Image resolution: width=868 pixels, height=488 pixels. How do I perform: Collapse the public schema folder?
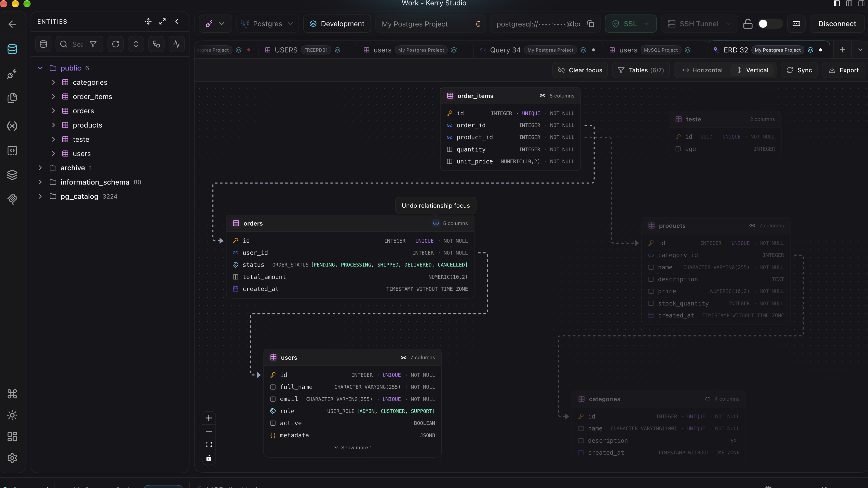click(x=40, y=68)
